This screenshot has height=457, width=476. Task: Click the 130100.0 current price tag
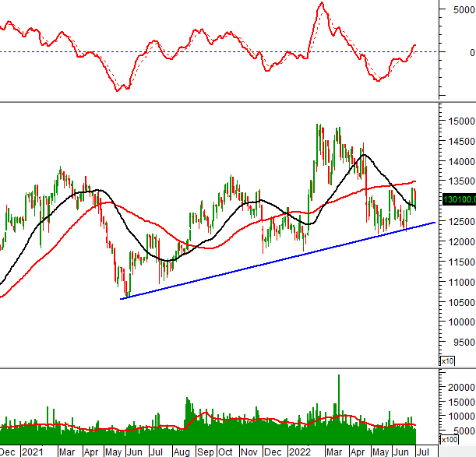pyautogui.click(x=459, y=200)
